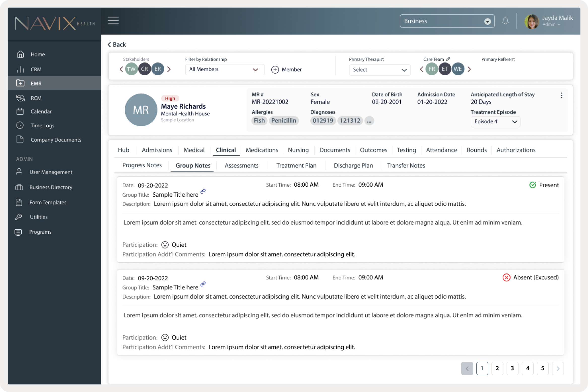Open the Filter by Relationship All Members dropdown
The width and height of the screenshot is (588, 392).
click(x=223, y=69)
